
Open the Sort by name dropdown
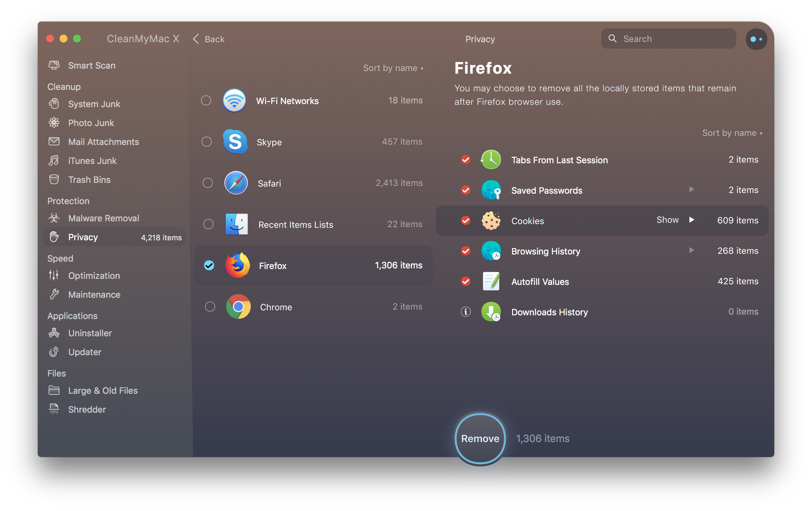pyautogui.click(x=393, y=68)
